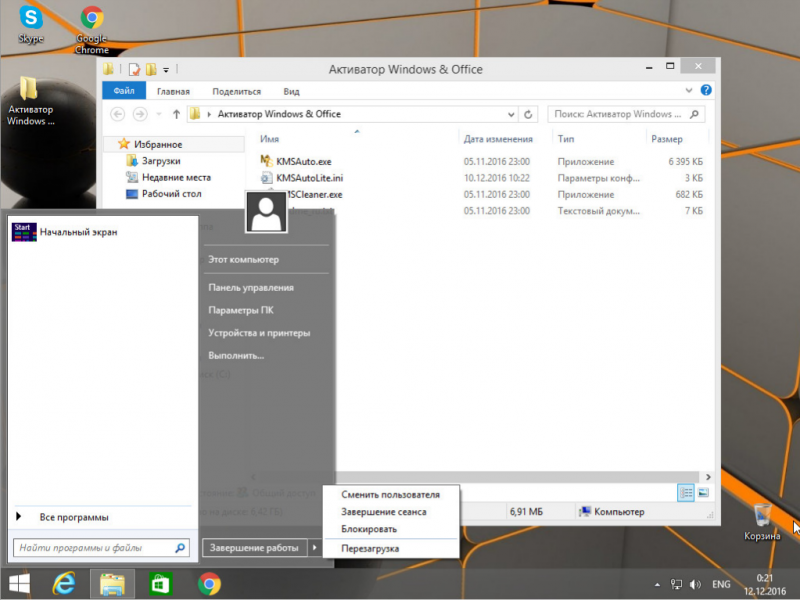The width and height of the screenshot is (800, 600).
Task: Click the breadcrumb arrow before Активатор Windows & Office
Action: pyautogui.click(x=209, y=114)
